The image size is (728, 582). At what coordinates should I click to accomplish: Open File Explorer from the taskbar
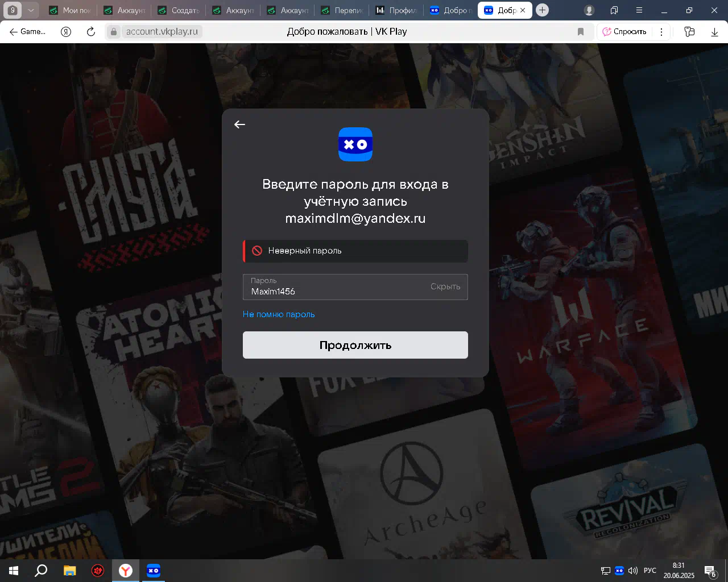point(69,570)
